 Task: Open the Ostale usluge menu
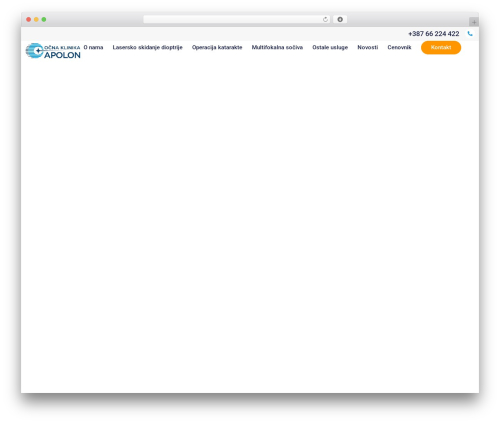(330, 47)
